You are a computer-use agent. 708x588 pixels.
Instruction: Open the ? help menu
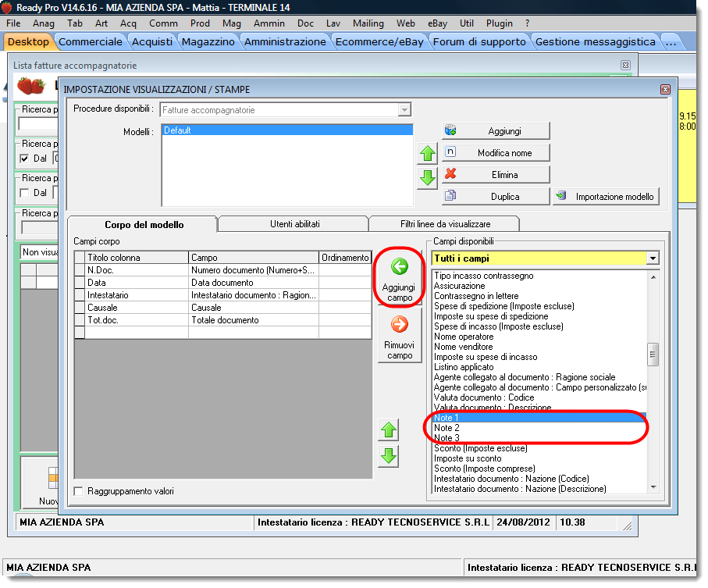click(527, 23)
